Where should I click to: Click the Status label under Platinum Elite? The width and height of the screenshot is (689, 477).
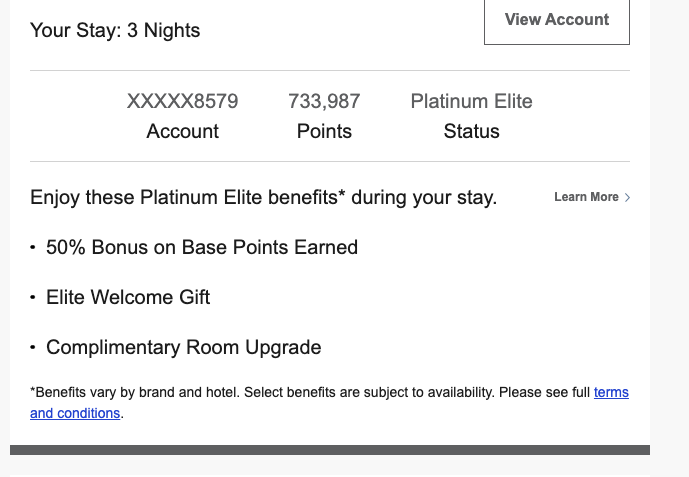471,131
